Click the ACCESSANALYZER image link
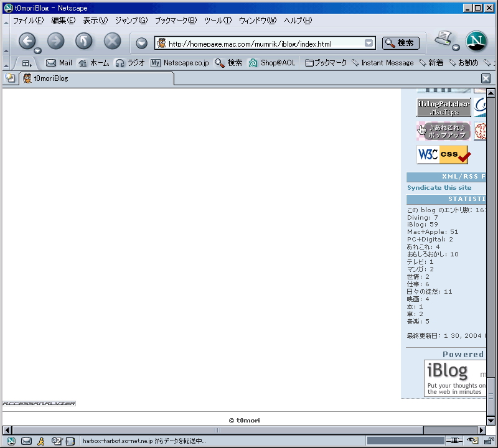 pos(39,403)
